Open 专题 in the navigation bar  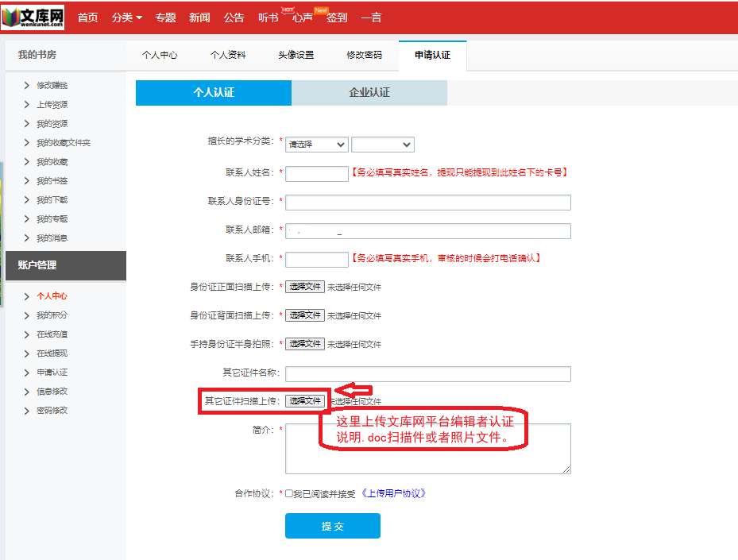point(166,17)
